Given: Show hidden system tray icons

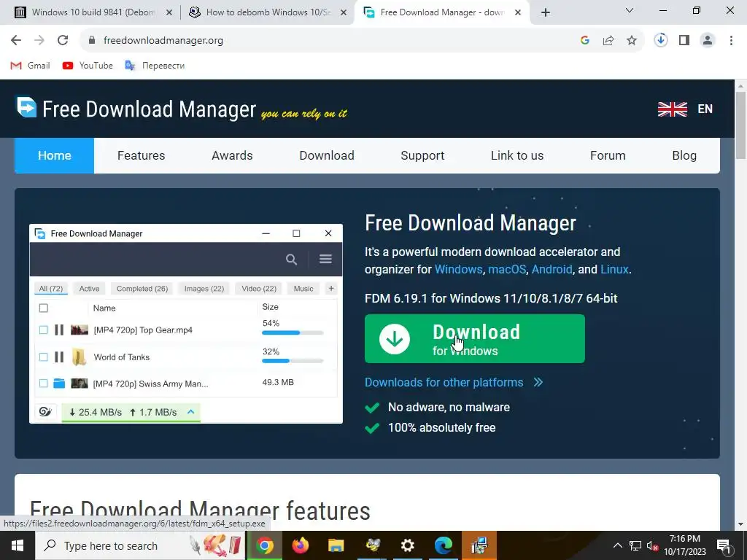Looking at the screenshot, I should click(617, 545).
